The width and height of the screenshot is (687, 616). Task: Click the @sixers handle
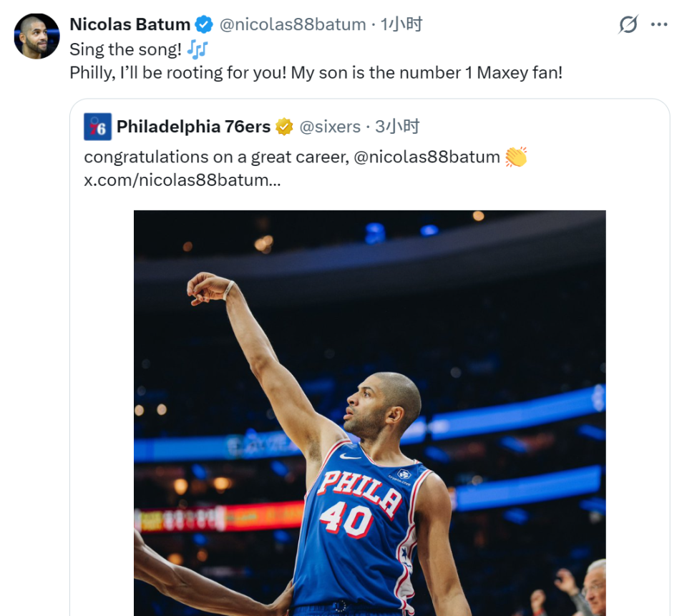tap(330, 127)
